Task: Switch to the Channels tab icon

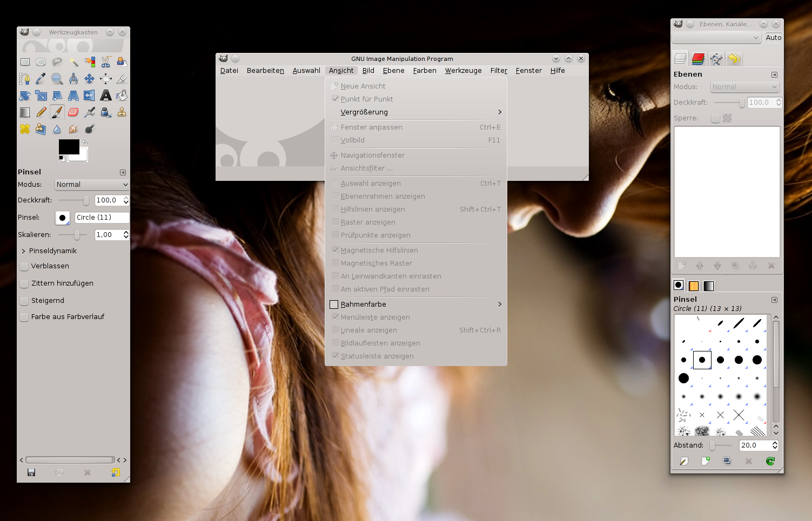Action: [698, 59]
